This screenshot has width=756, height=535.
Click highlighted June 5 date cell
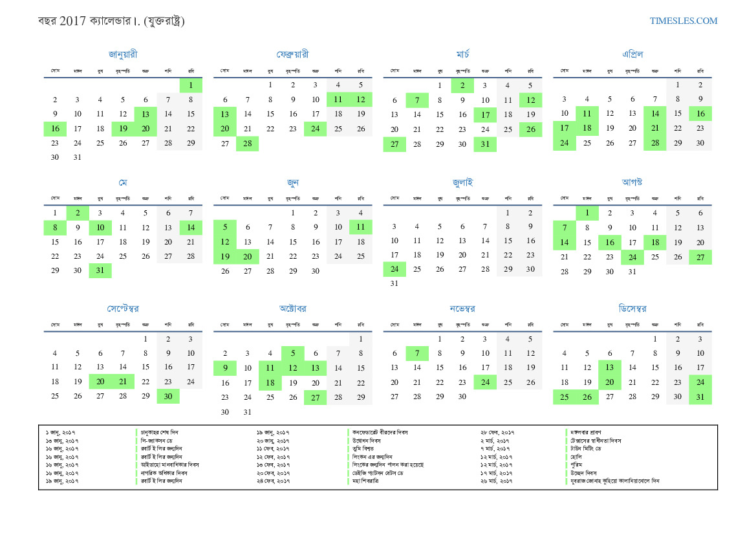225,227
